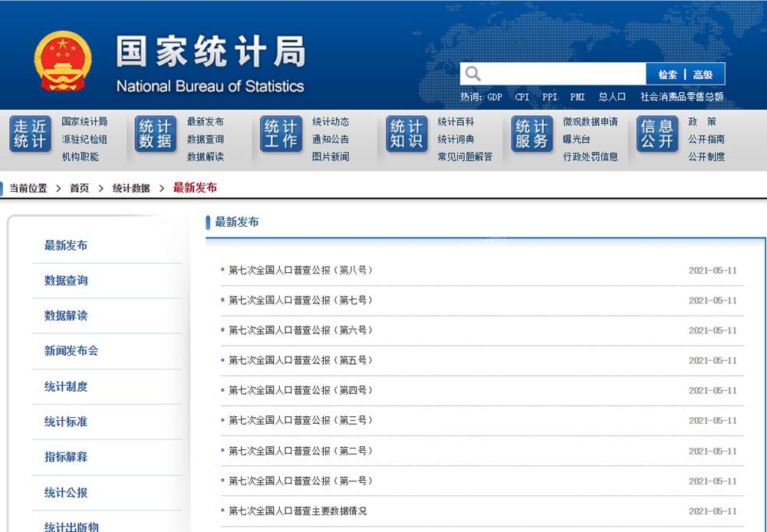Select the 统计服务 navigation tile
Screen dimensions: 767x532
tap(532, 134)
